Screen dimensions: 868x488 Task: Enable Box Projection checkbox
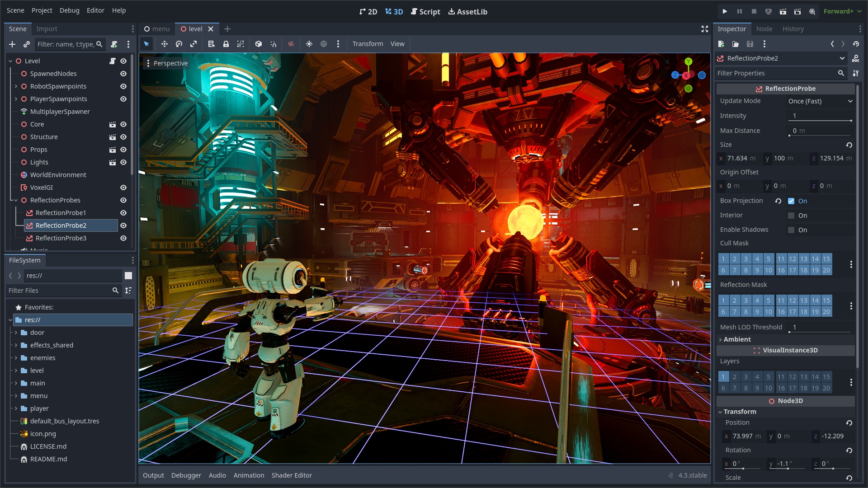point(791,201)
